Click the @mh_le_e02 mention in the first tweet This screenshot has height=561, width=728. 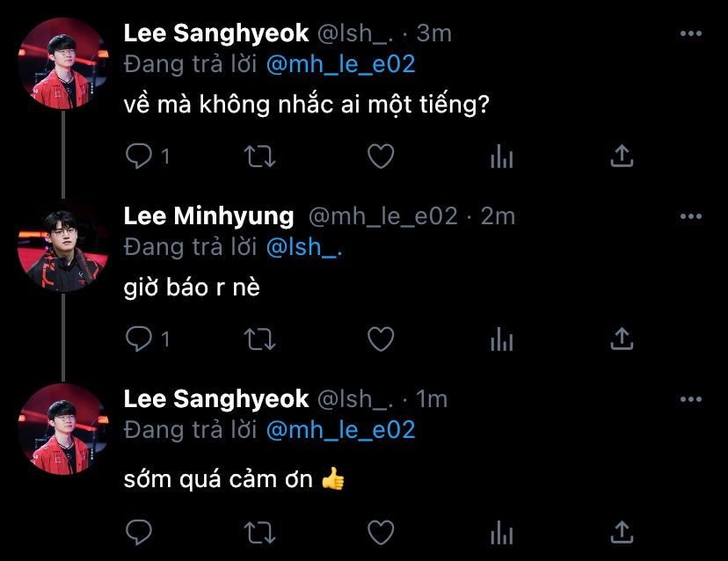click(339, 64)
